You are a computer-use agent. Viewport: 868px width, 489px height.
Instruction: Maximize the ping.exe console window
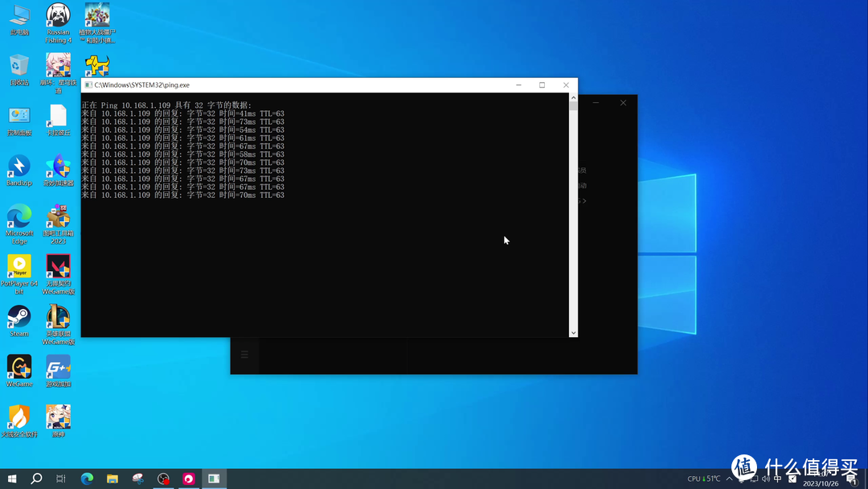[x=542, y=85]
